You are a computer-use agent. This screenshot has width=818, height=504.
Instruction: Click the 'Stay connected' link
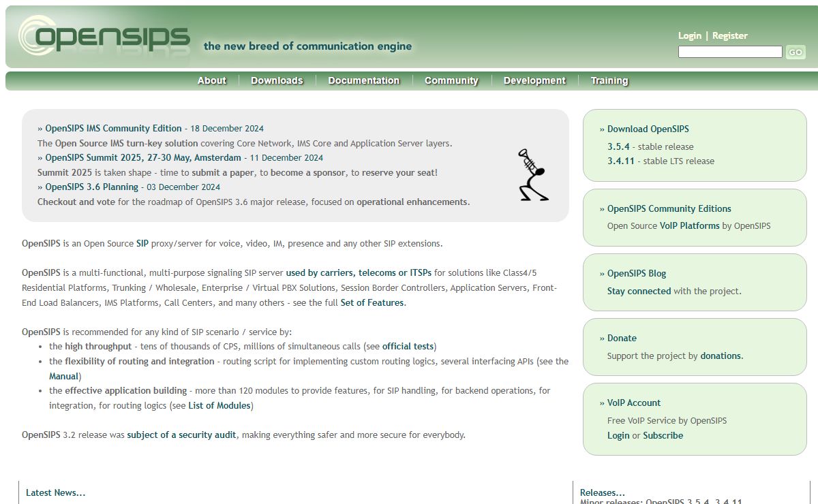(639, 291)
